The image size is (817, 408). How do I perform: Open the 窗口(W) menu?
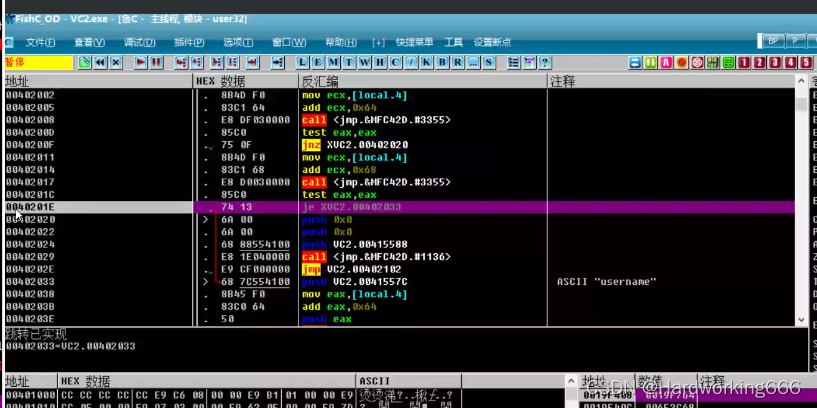289,42
